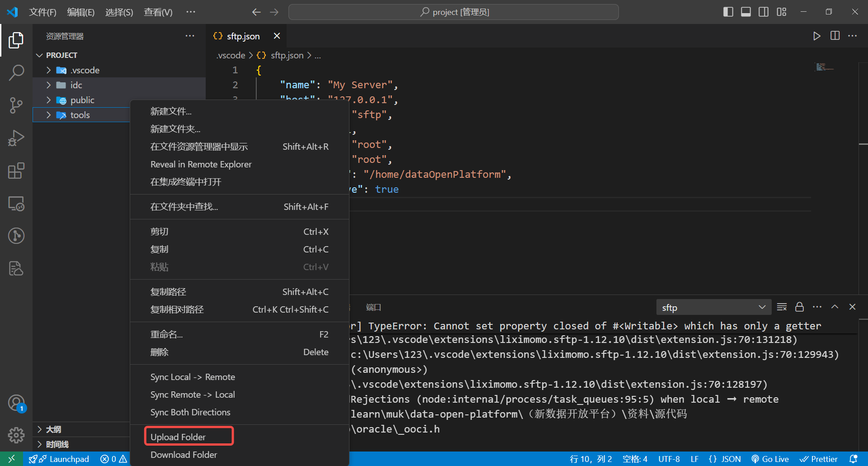Open the remote window indicator in status bar
Screen dimensions: 868x466
click(11, 459)
